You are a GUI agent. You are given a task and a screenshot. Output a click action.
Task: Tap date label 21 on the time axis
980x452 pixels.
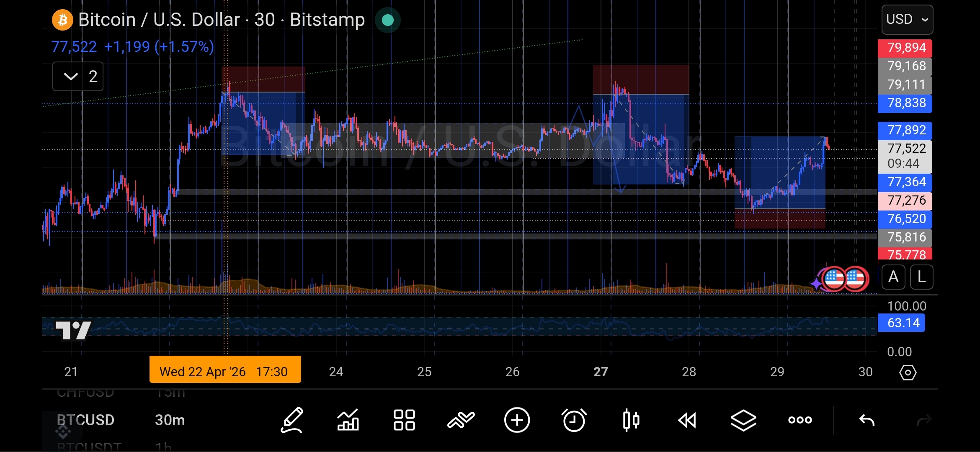point(71,372)
